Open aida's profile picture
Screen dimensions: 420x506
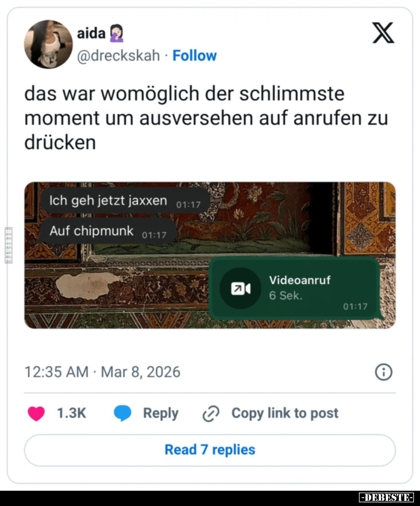tap(48, 44)
